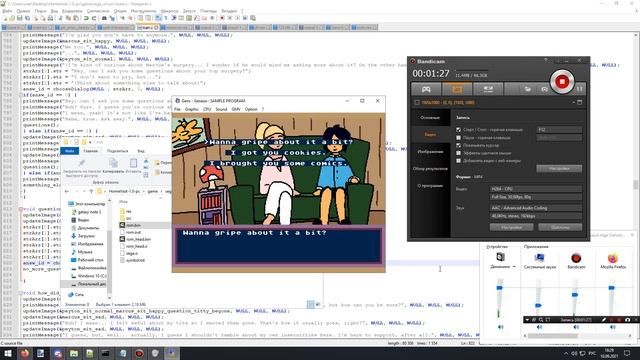Click the Bandicam volume slider in the mixer
Viewport: 640px width, 360px height.
(575, 294)
